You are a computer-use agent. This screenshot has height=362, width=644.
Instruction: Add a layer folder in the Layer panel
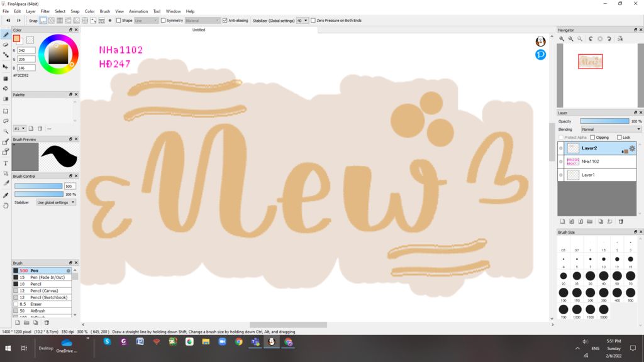(590, 221)
